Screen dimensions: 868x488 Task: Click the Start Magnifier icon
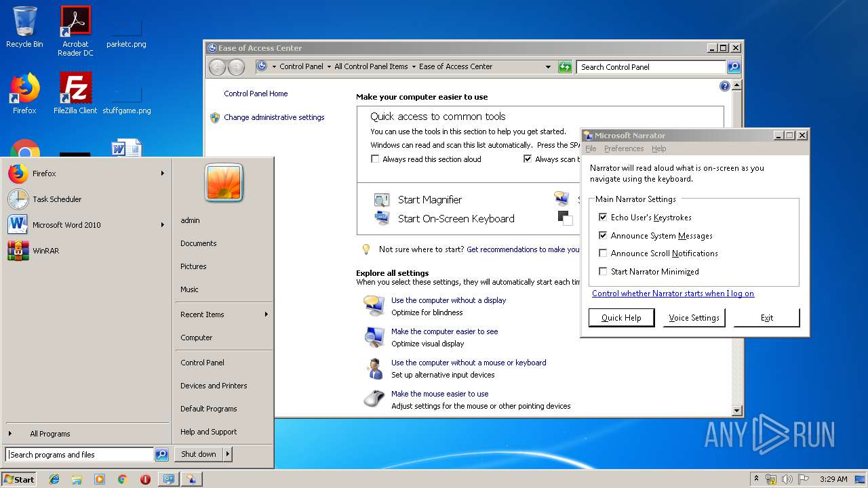point(382,200)
